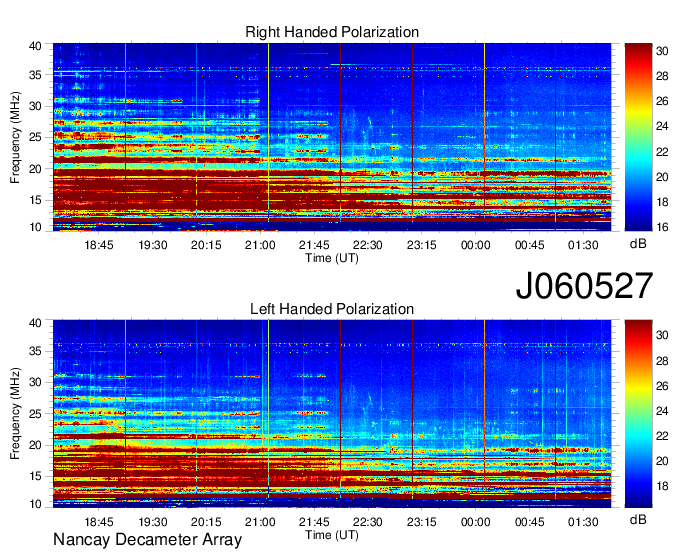Click 23:15 tick under Right Handed plot
680x552 pixels.
coord(422,245)
